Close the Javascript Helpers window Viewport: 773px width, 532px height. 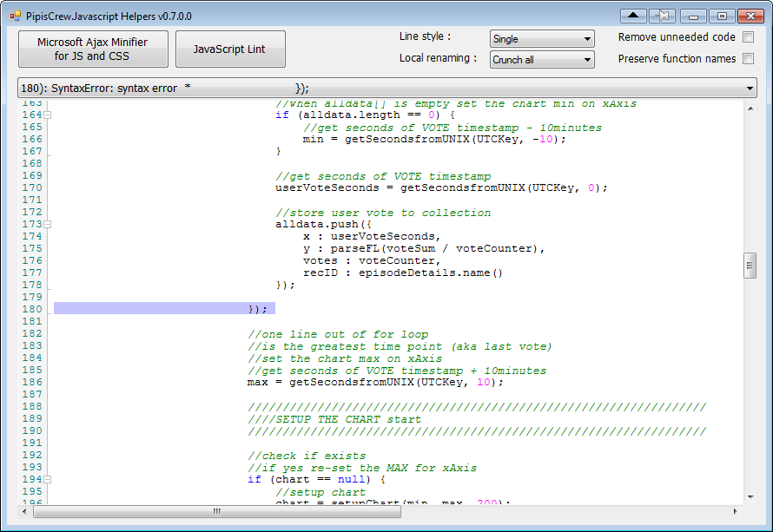pos(750,16)
